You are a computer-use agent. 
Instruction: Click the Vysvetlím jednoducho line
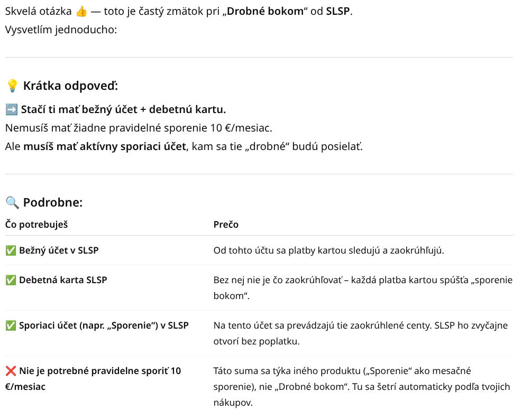click(61, 29)
